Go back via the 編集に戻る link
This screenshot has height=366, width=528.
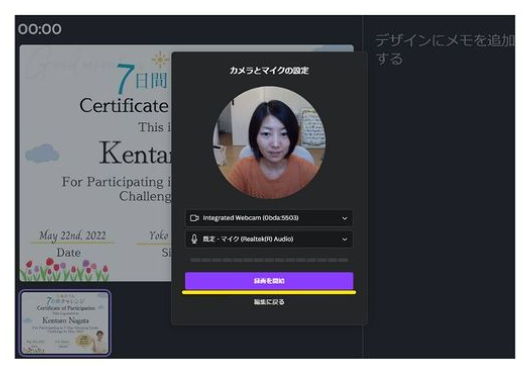[269, 302]
